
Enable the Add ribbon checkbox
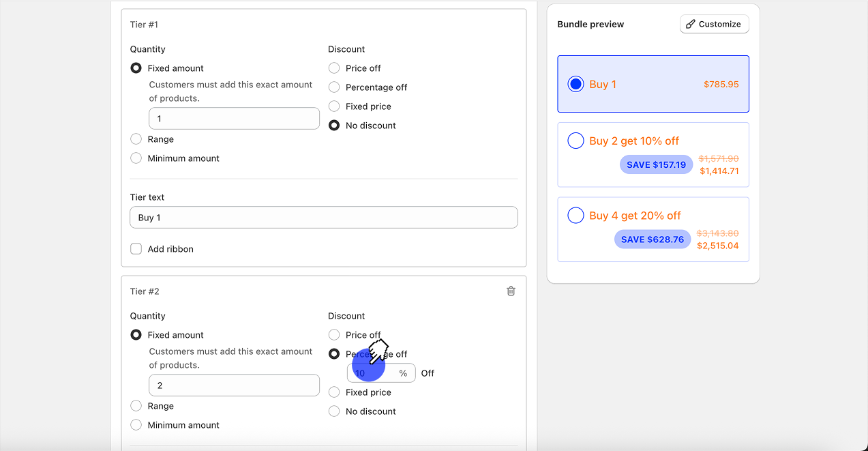pos(136,249)
